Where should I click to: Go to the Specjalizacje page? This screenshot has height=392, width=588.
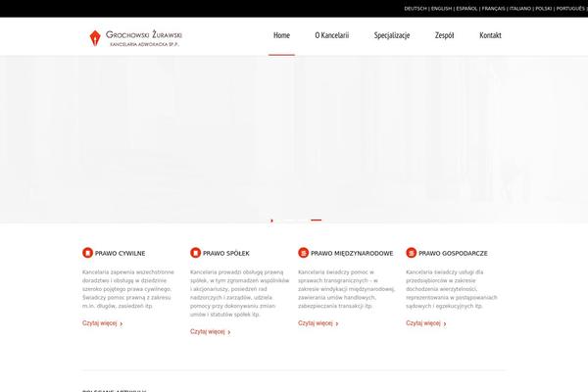point(392,35)
